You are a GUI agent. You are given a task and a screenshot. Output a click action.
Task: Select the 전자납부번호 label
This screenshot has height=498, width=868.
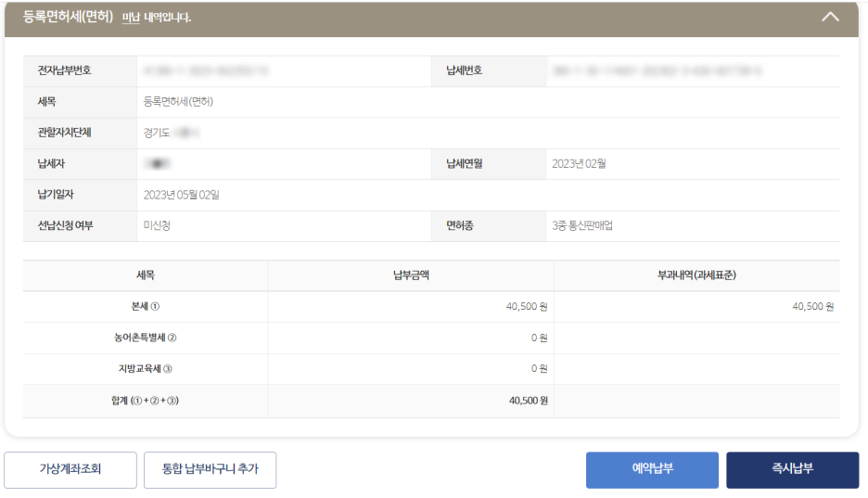(x=64, y=70)
